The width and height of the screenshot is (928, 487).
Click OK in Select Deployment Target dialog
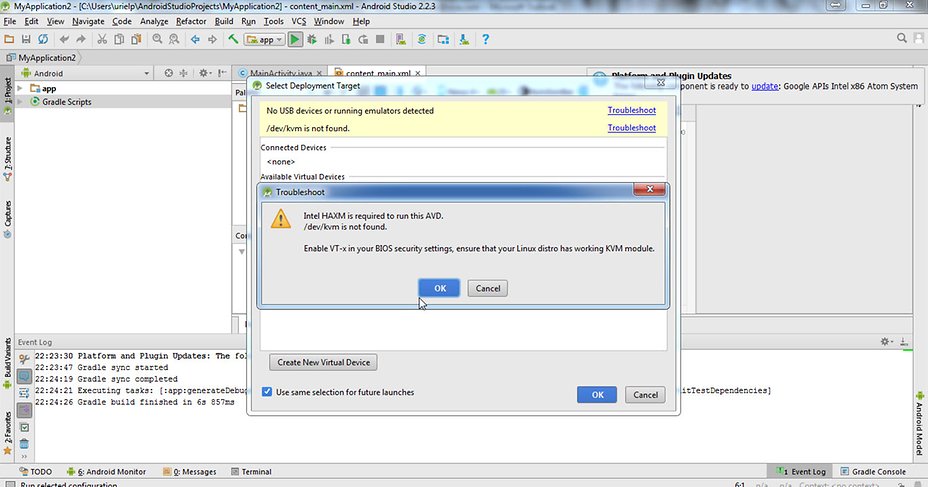point(597,395)
